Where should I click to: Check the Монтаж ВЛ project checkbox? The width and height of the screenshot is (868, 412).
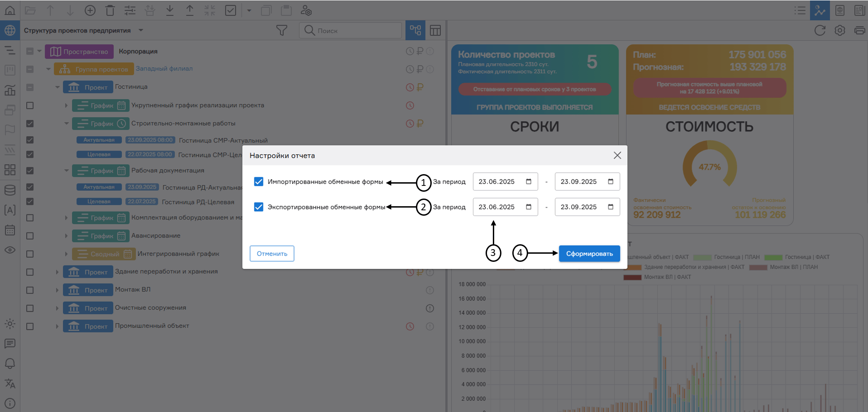[x=30, y=290]
